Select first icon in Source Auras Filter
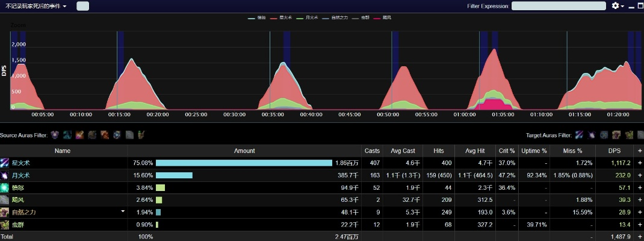The width and height of the screenshot is (644, 241). coord(55,135)
